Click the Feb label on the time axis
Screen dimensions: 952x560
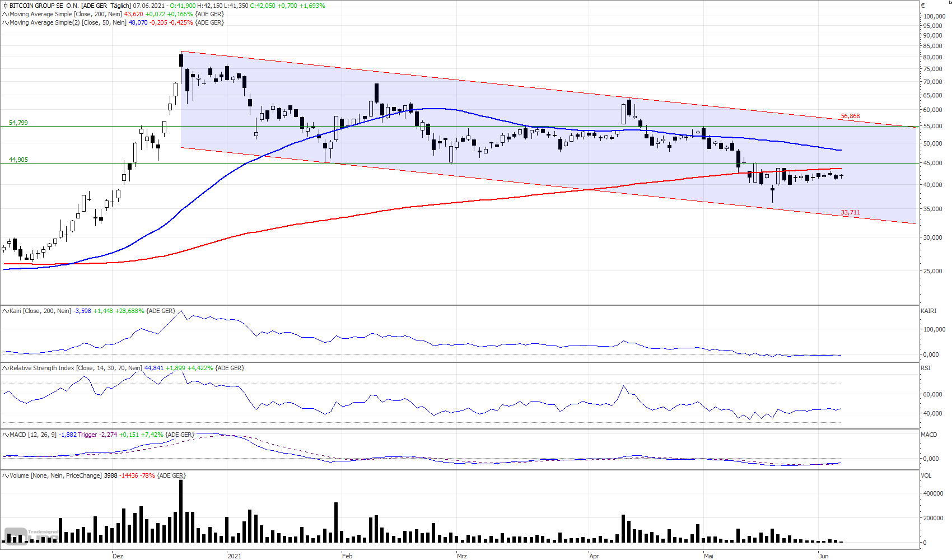click(347, 556)
